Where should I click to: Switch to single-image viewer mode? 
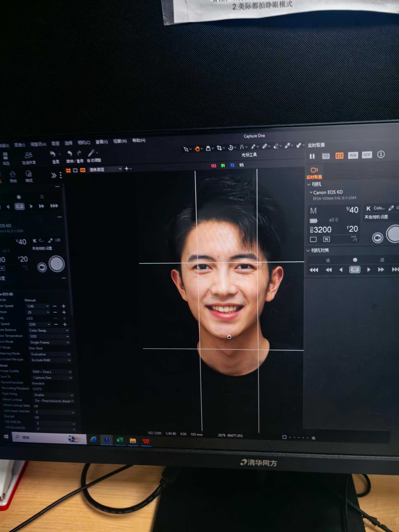pos(75,170)
